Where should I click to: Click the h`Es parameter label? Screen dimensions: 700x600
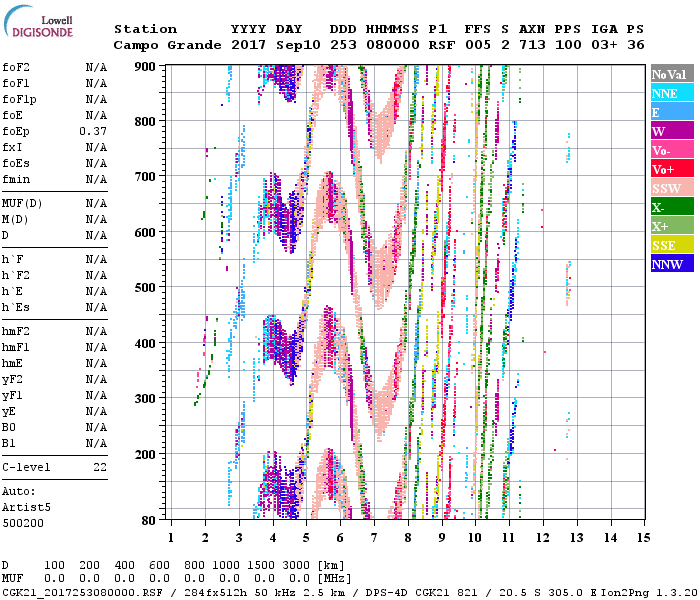pos(16,308)
